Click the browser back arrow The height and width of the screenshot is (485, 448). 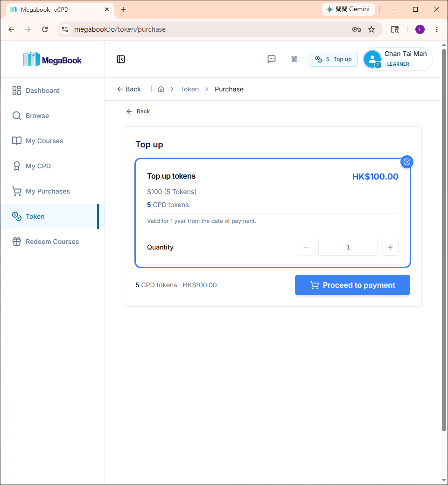coord(12,29)
